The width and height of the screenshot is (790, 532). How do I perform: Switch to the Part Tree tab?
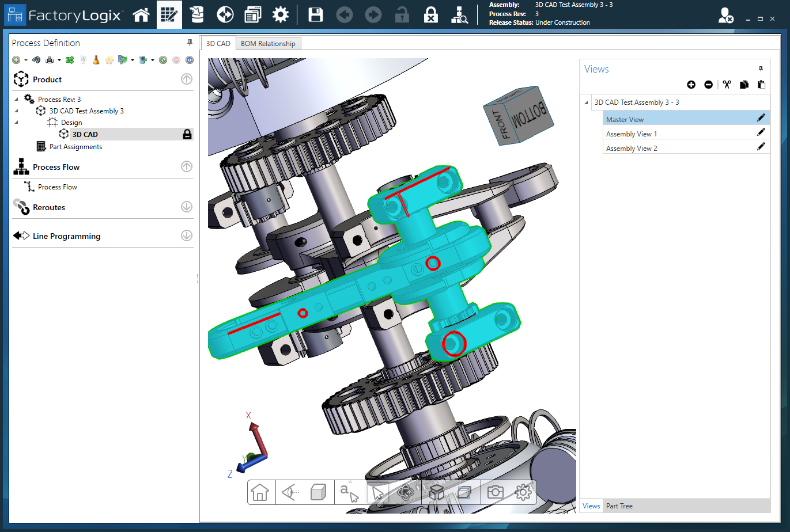[x=619, y=506]
